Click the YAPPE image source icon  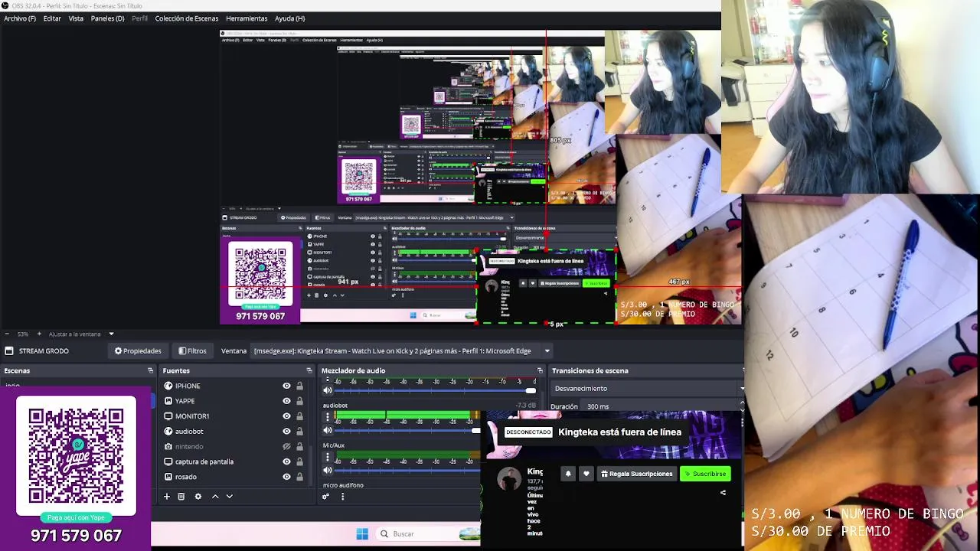(168, 401)
